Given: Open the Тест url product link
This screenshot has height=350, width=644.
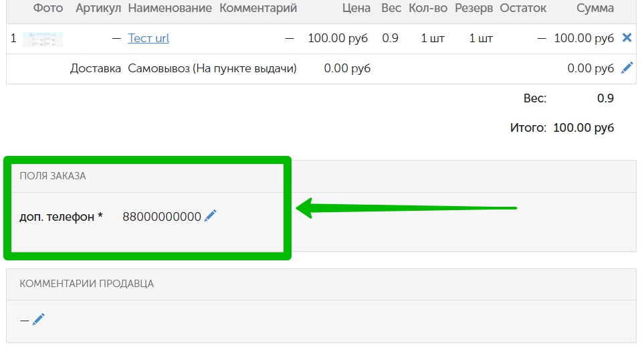Looking at the screenshot, I should coord(148,38).
